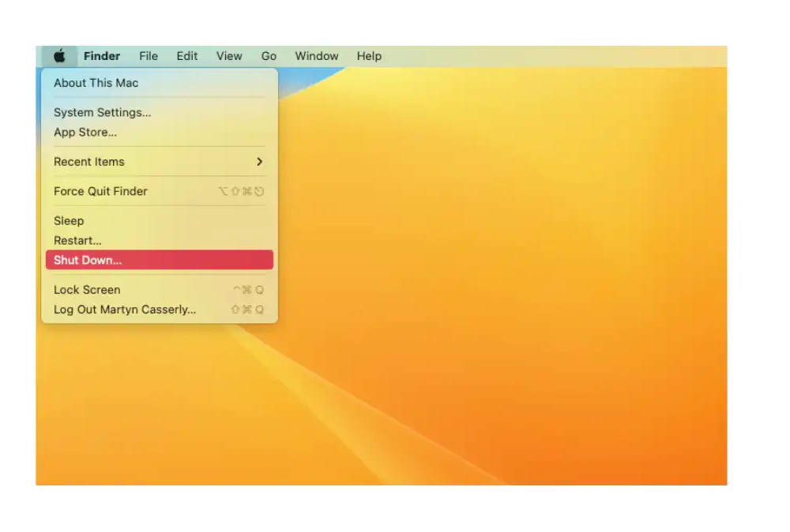Open the Window menu

pos(317,56)
